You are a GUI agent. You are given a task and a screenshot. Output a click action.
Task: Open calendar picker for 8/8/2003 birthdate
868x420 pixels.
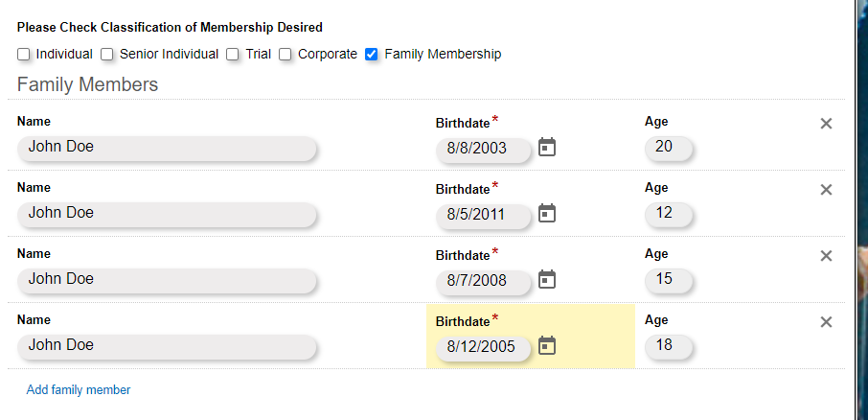coord(547,147)
